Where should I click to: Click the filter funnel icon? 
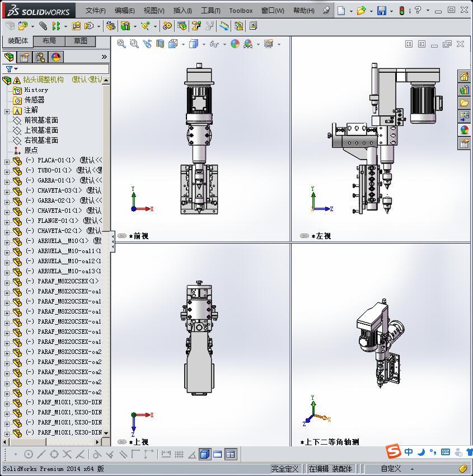(9, 69)
